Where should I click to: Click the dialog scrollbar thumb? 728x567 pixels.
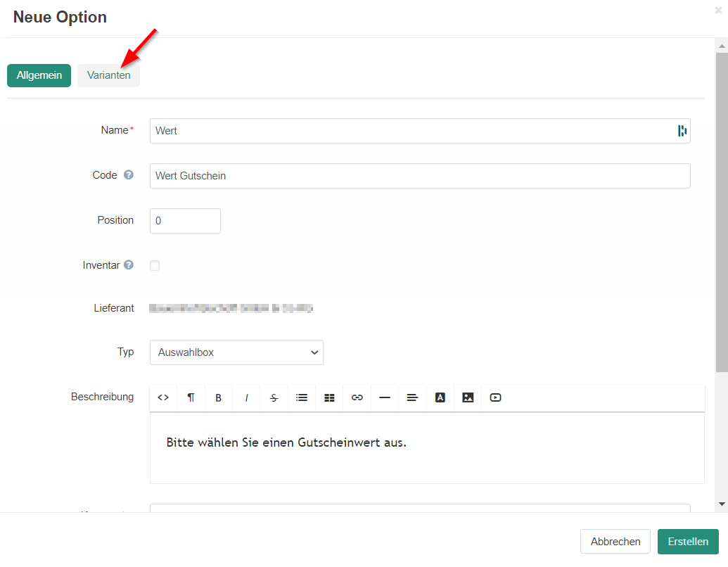[722, 212]
